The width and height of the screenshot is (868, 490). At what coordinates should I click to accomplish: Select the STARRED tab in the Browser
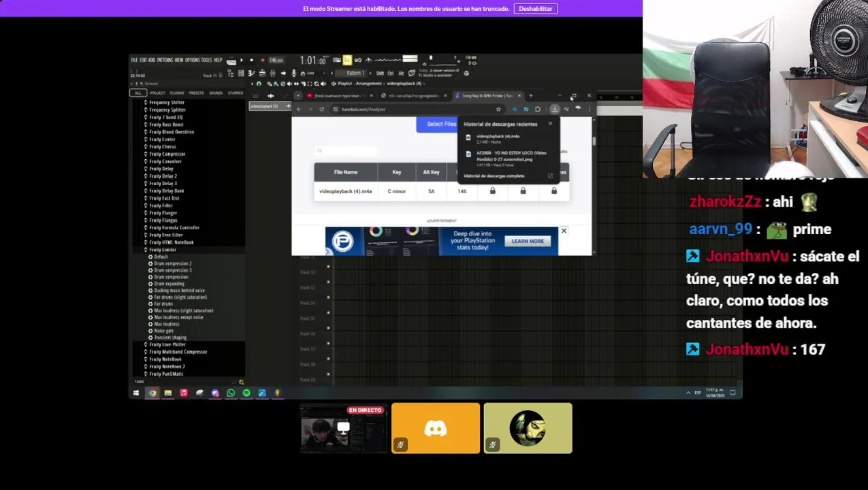click(236, 93)
